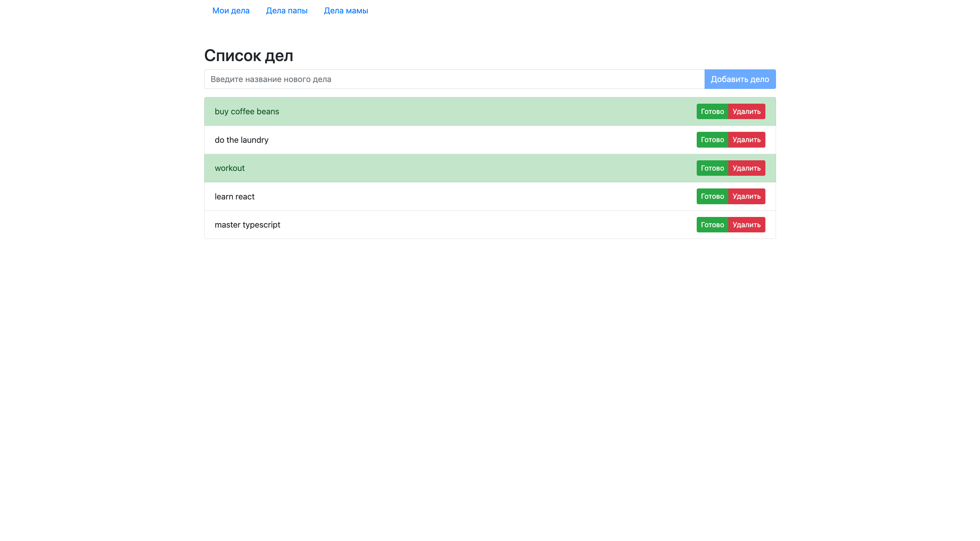Select the do the laundry text

241,140
